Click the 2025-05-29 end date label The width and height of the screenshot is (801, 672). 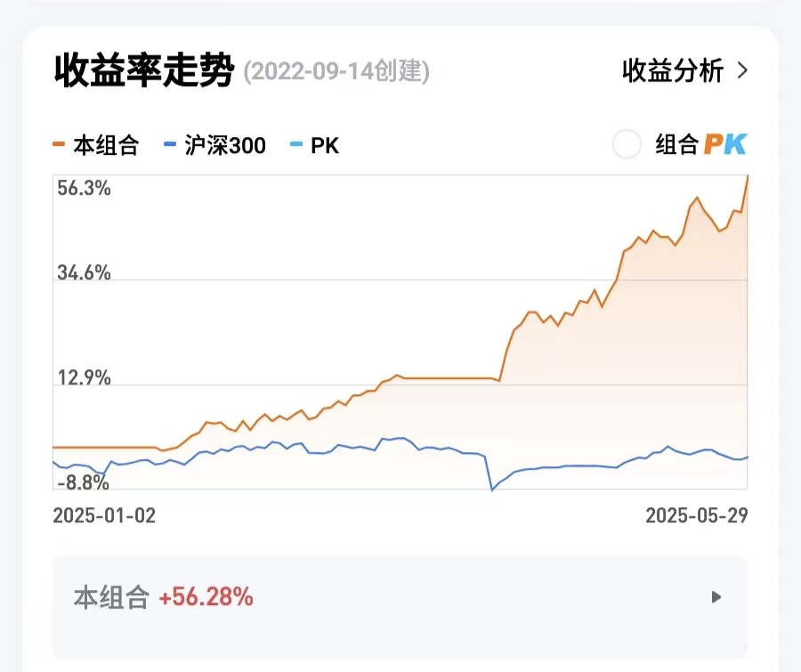tap(696, 515)
